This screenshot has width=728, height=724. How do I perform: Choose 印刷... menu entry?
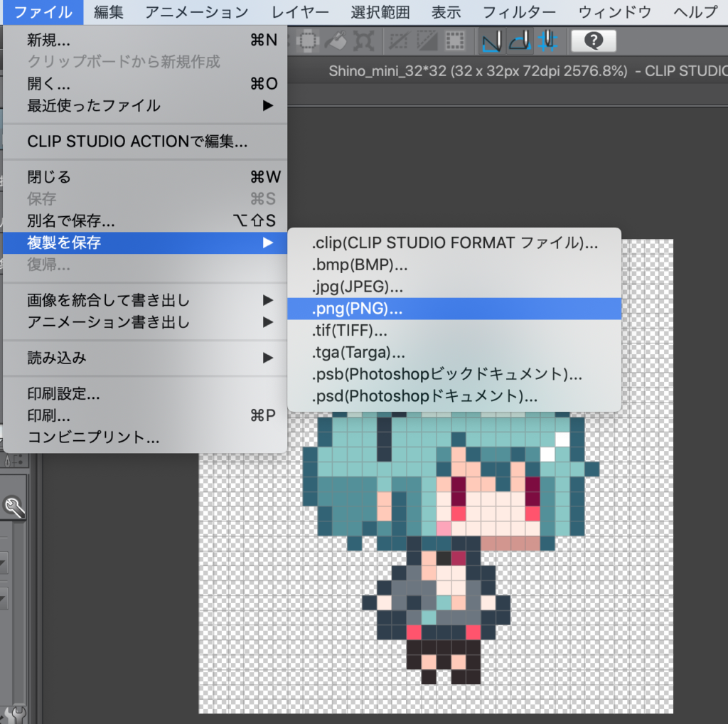(145, 415)
